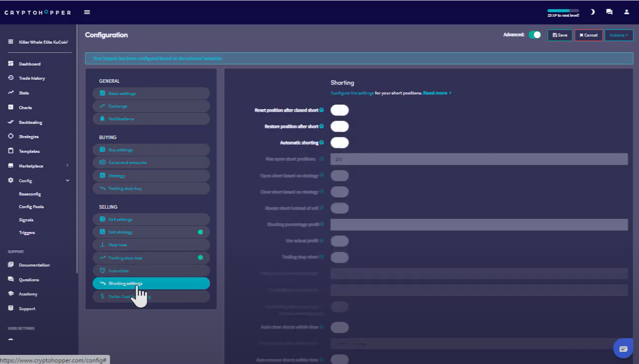Toggle the Advanced mode switch
The image size is (639, 364).
tap(535, 35)
